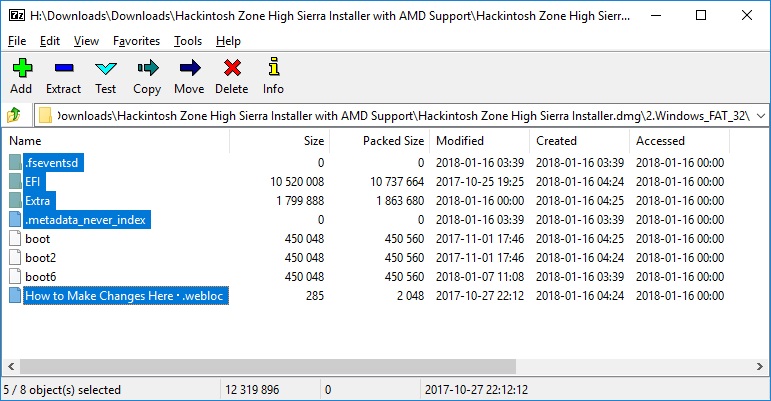
Task: Open the Favorites menu
Action: coord(136,41)
